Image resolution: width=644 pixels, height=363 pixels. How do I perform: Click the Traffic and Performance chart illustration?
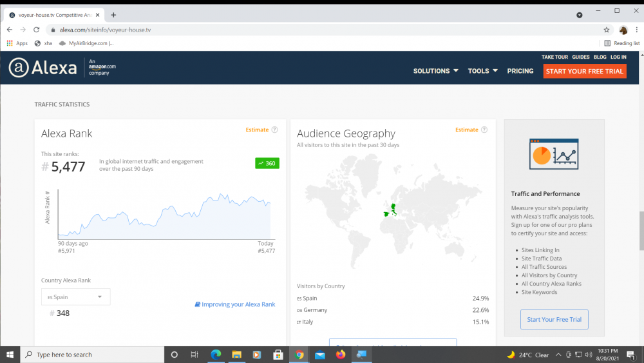point(554,154)
